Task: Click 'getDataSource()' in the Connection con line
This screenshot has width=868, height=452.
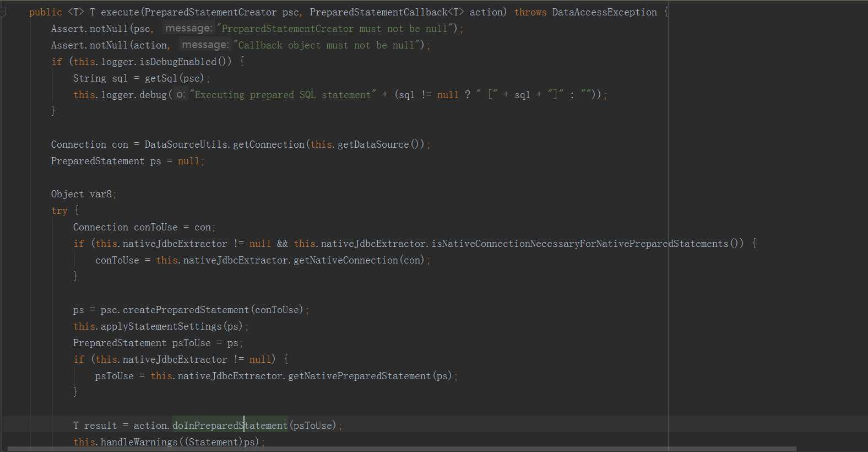Action: click(x=378, y=144)
